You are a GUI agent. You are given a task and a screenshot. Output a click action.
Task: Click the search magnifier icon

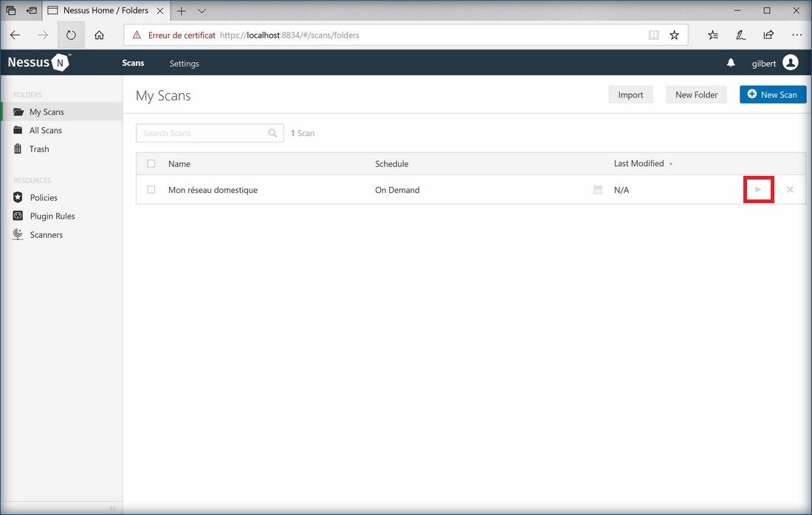(272, 133)
